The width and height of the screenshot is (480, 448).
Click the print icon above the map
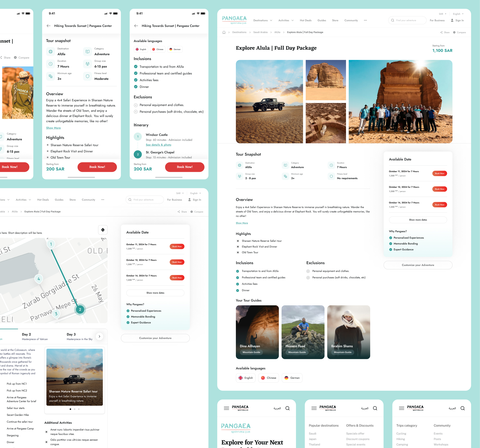[x=103, y=230]
